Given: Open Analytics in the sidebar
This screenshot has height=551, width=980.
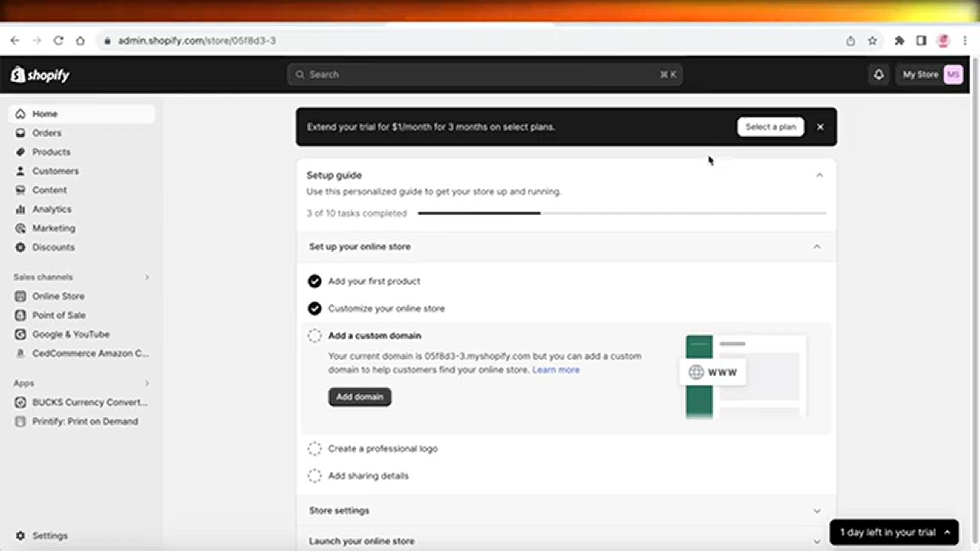Looking at the screenshot, I should click(x=82, y=209).
